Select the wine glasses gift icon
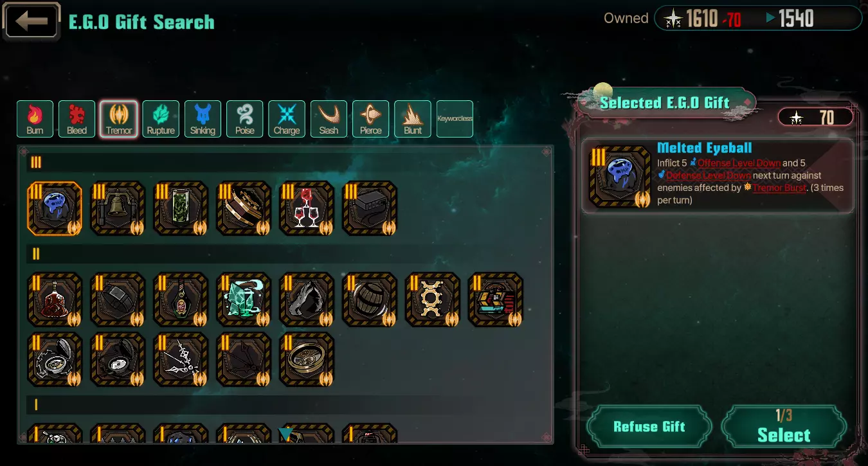The height and width of the screenshot is (466, 868). point(306,208)
